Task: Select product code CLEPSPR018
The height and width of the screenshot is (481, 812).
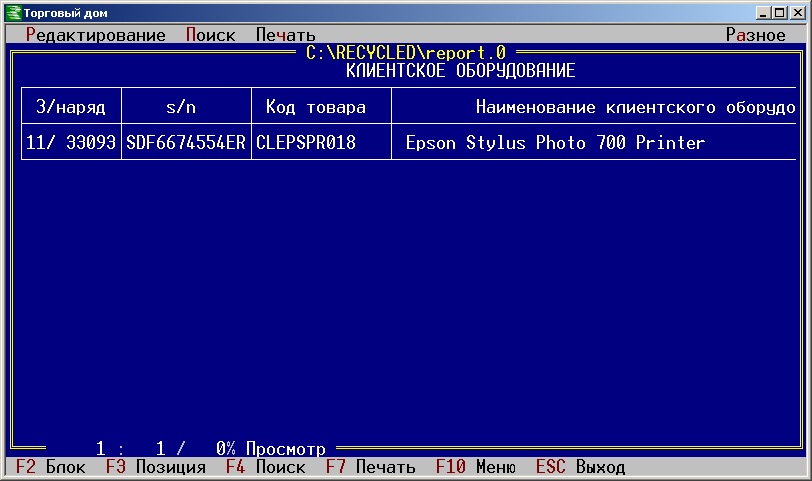Action: (321, 142)
